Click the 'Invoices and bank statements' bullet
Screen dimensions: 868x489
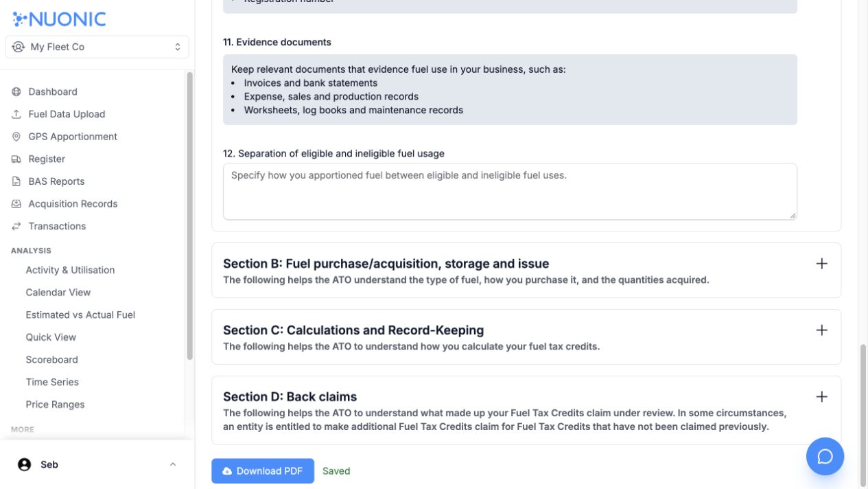311,83
